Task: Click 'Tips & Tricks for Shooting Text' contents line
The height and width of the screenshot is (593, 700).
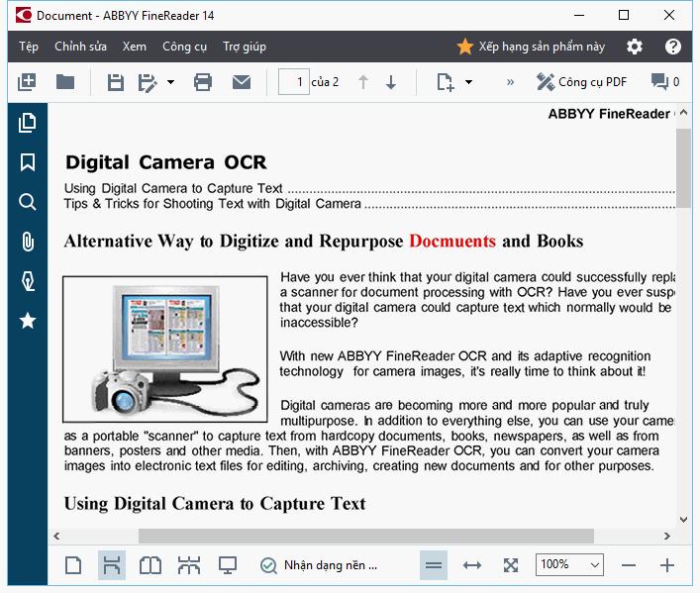Action: [x=368, y=204]
